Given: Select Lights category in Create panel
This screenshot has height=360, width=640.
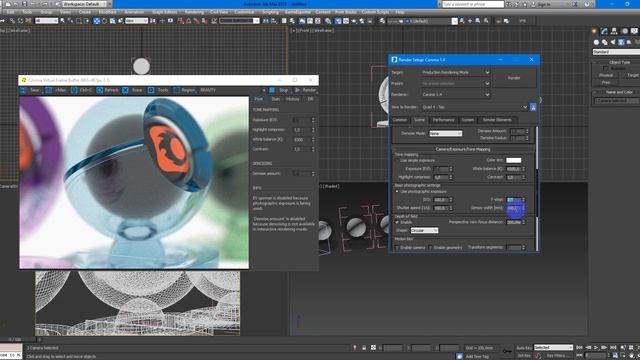Looking at the screenshot, I should pos(613,42).
